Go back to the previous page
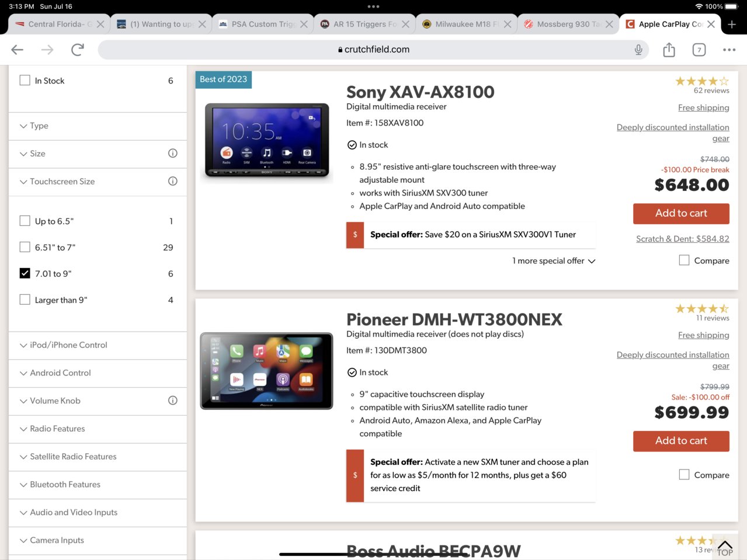Viewport: 747px width, 560px height. click(18, 50)
